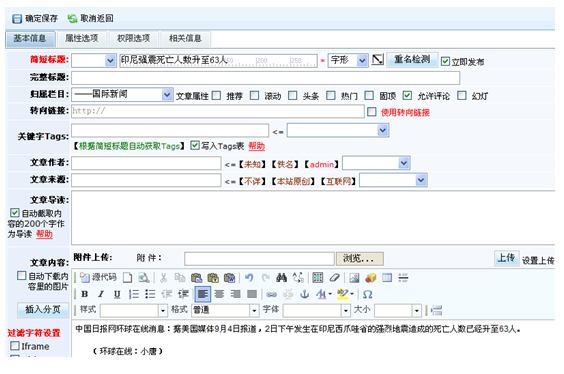Open the Tags selection dropdown
Viewport: 564px width, 374px height.
pyautogui.click(x=338, y=130)
